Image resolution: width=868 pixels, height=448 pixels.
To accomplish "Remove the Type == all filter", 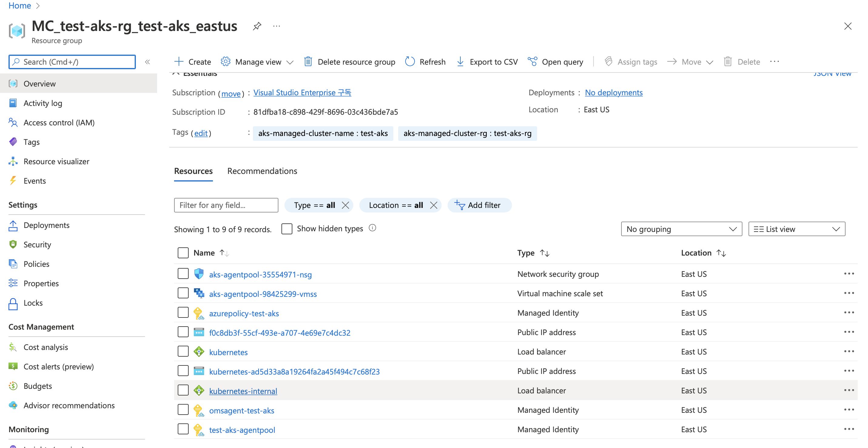I will click(x=345, y=205).
